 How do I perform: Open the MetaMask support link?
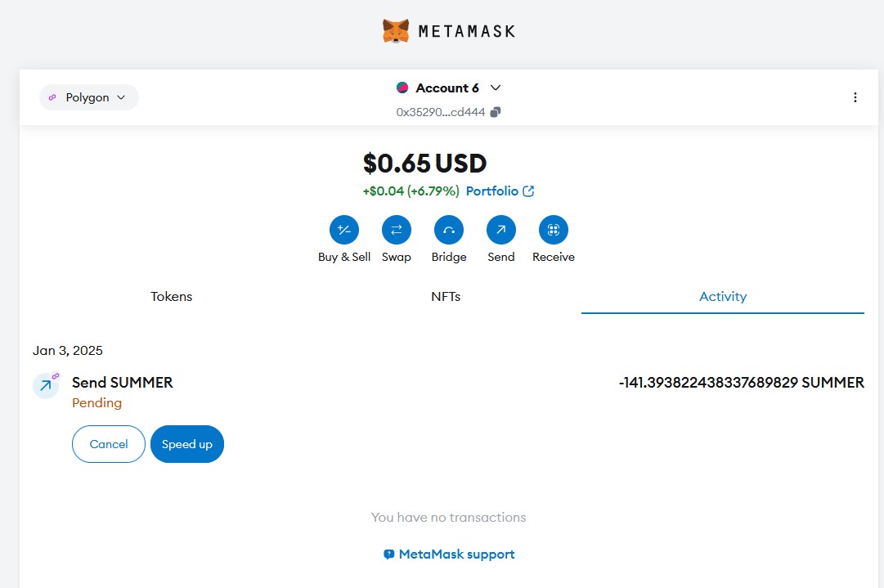450,554
